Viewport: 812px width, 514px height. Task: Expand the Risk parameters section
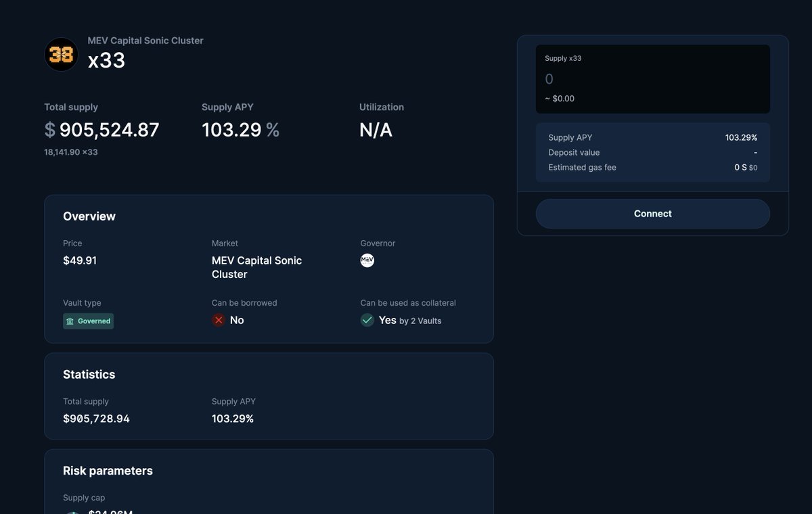108,470
